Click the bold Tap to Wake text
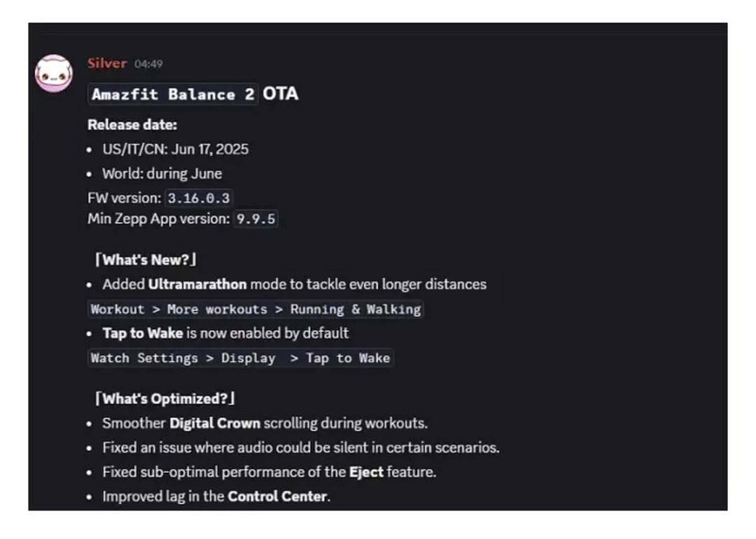The width and height of the screenshot is (756, 539). coord(143,333)
